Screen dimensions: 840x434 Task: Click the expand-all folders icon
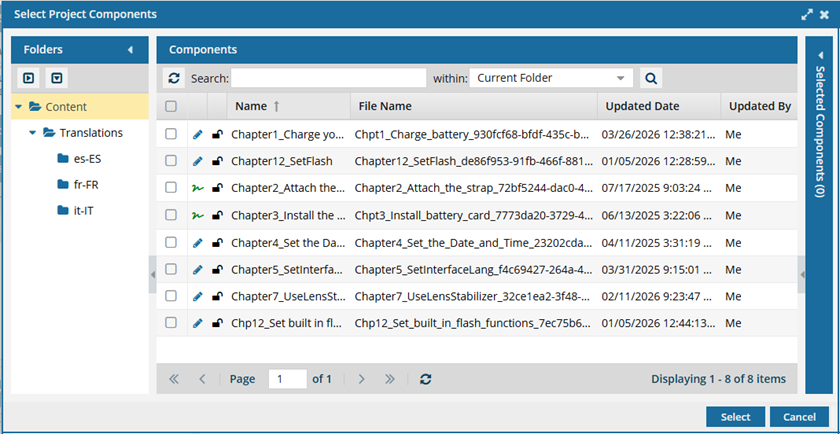pyautogui.click(x=29, y=78)
